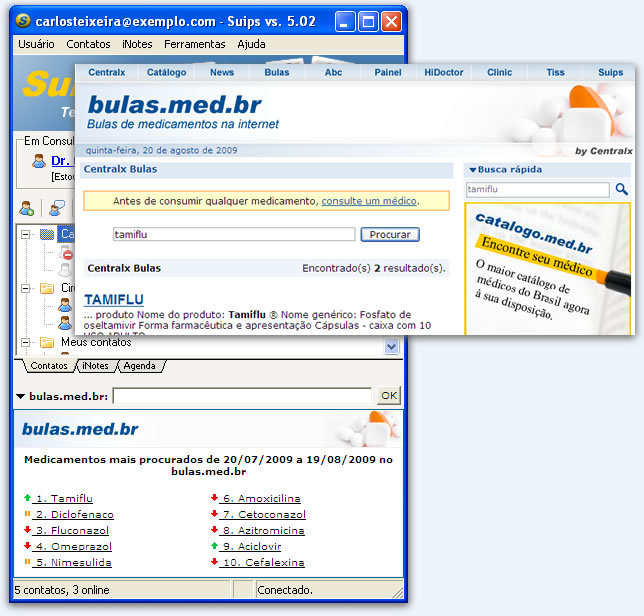644x616 pixels.
Task: Open the Ferramentas menu
Action: coord(195,44)
